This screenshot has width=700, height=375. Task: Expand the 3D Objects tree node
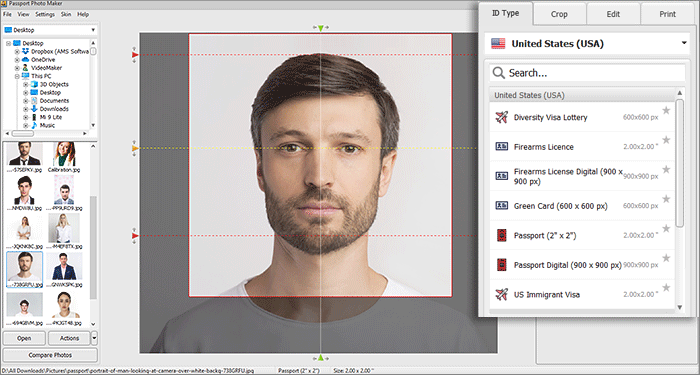[25, 84]
